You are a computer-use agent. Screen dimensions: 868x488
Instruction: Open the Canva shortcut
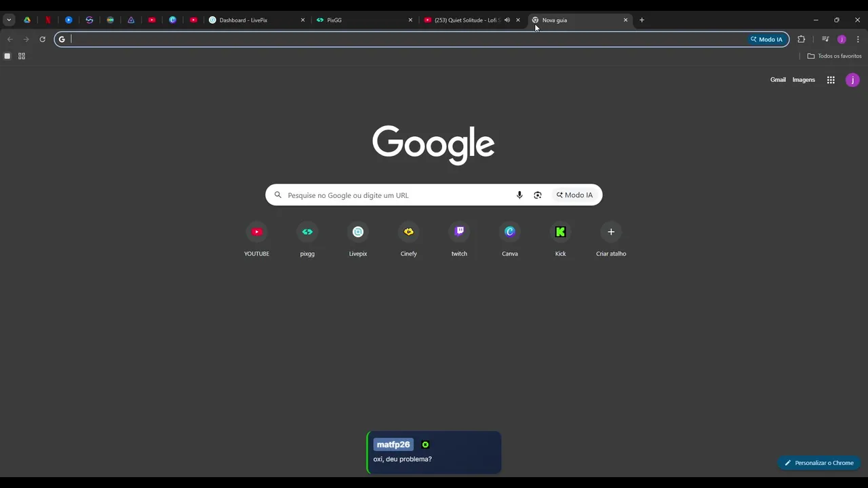point(510,241)
